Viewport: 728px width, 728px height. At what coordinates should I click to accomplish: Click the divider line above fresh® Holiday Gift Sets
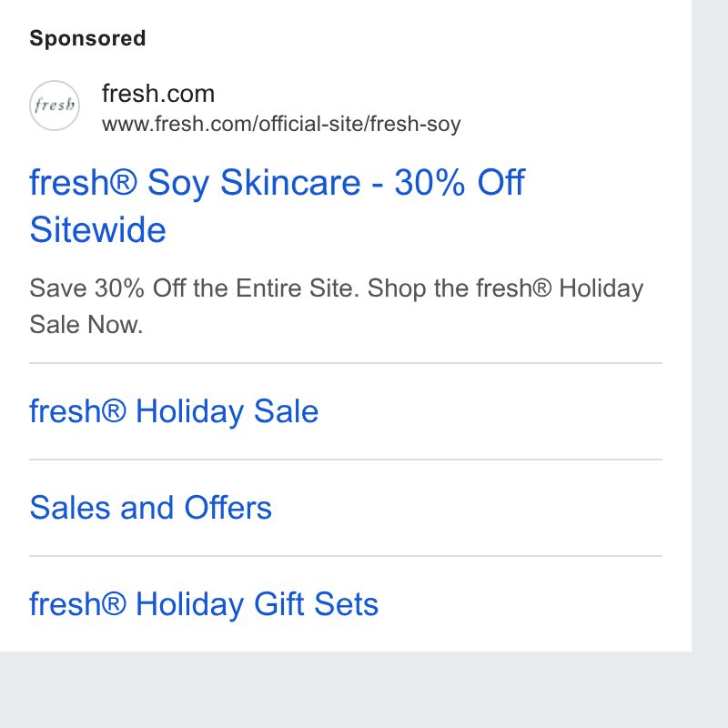346,556
